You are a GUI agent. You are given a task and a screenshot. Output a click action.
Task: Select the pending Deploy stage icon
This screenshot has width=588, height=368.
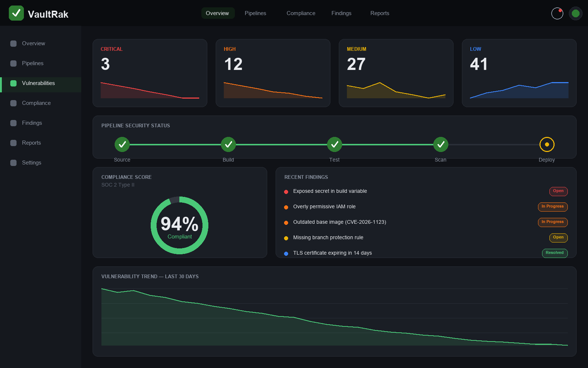(x=547, y=144)
